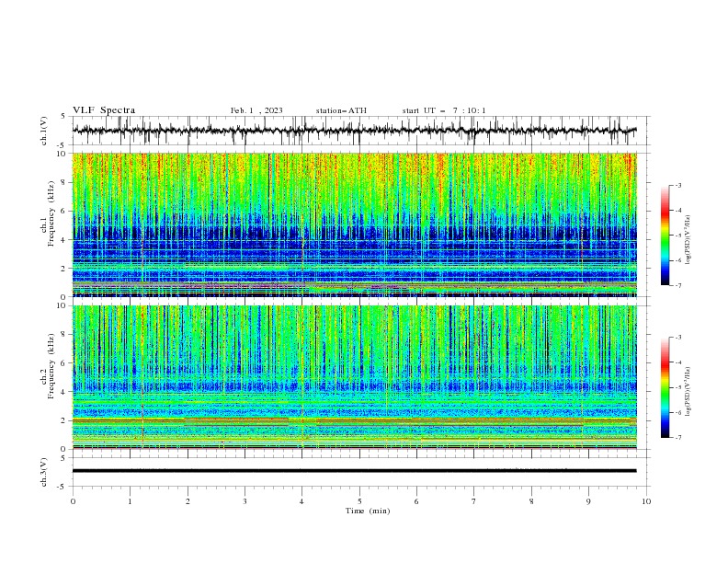Click the 'station=ATH' header text

341,110
